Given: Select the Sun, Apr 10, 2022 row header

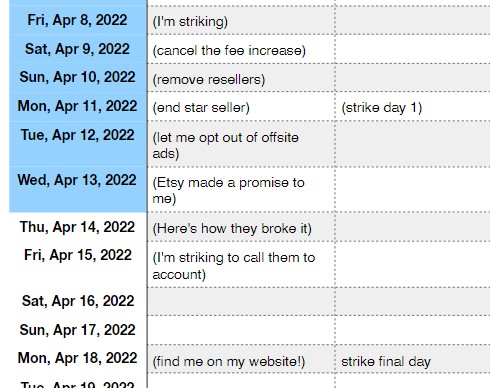Looking at the screenshot, I should pyautogui.click(x=78, y=77).
